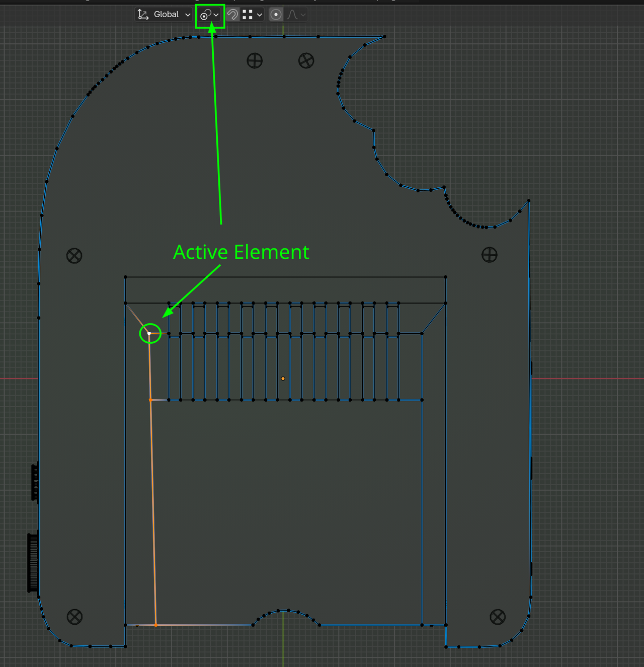Select the X-marked screw circle at bottom right
Viewport: 644px width, 667px height.
point(497,617)
